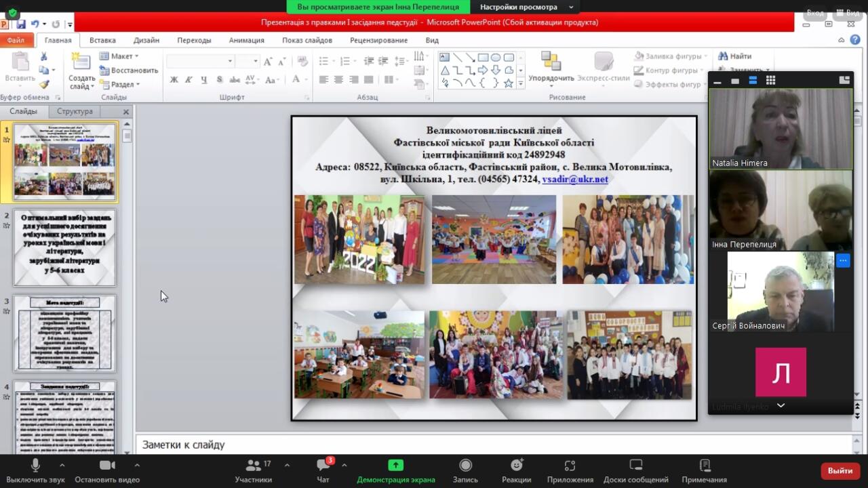868x488 pixels.
Task: Open the font name combo box
Action: click(x=200, y=62)
